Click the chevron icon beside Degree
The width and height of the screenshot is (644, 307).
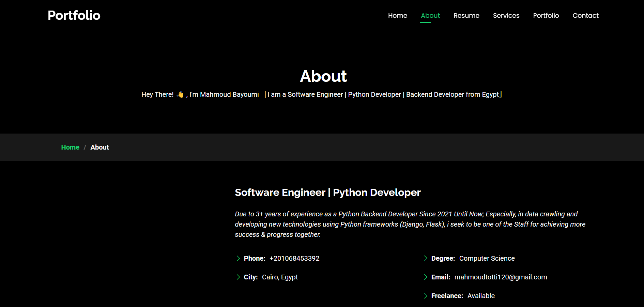tap(426, 258)
